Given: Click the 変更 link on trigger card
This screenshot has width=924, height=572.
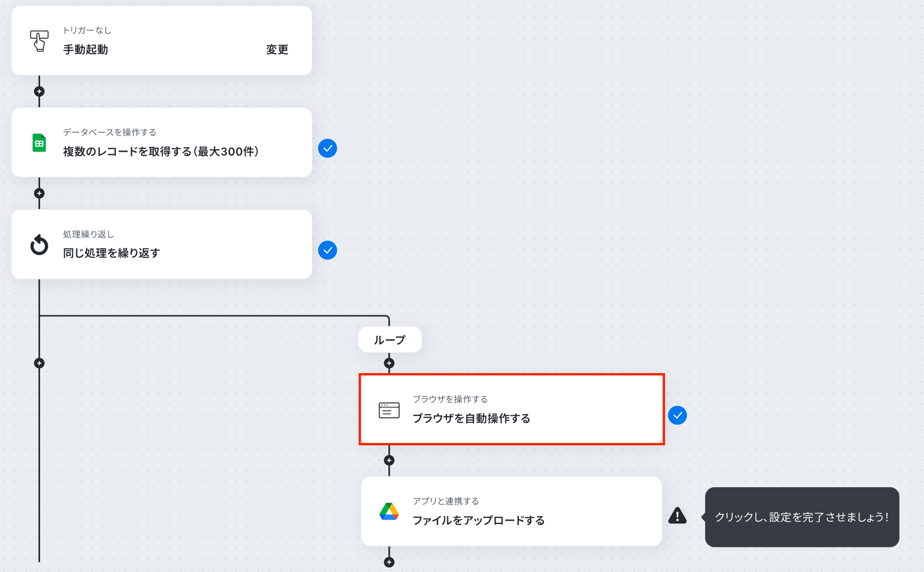Looking at the screenshot, I should 277,49.
